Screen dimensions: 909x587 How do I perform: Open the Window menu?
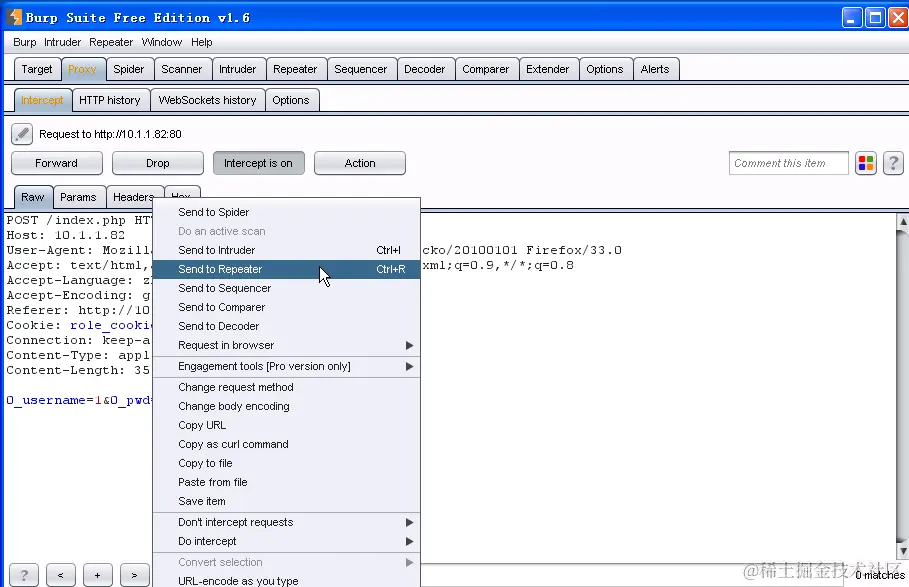click(x=162, y=42)
